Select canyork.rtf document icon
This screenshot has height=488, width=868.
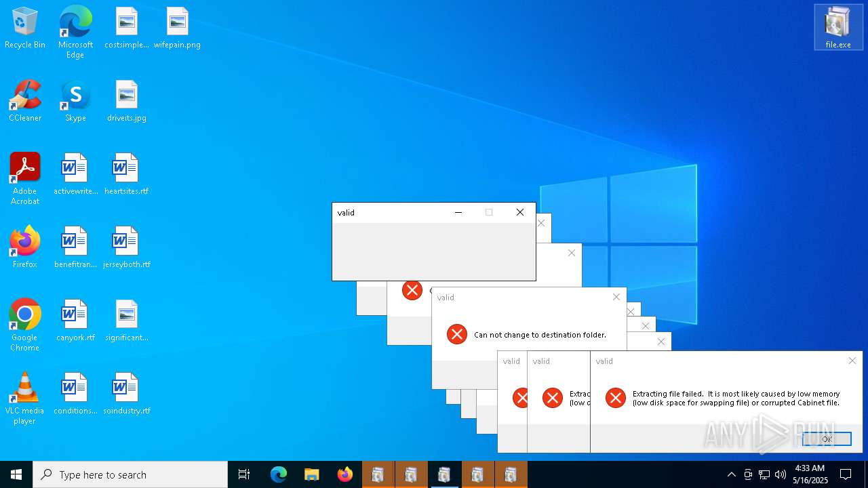[x=75, y=321]
